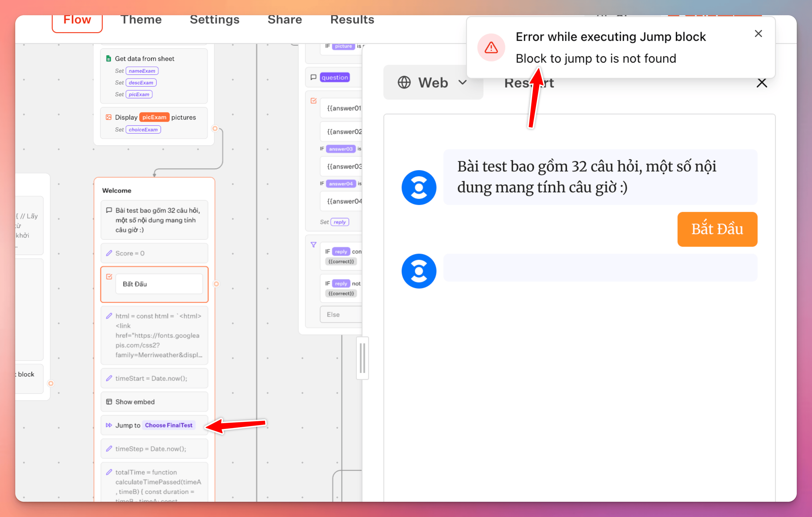The width and height of the screenshot is (812, 517).
Task: Click the choice input icon above answers
Action: (314, 101)
